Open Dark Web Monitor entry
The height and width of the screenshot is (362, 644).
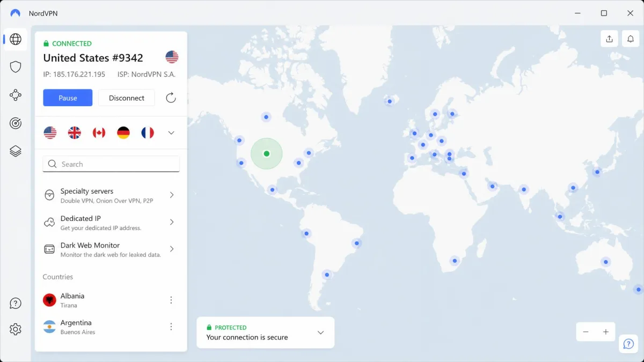(111, 249)
